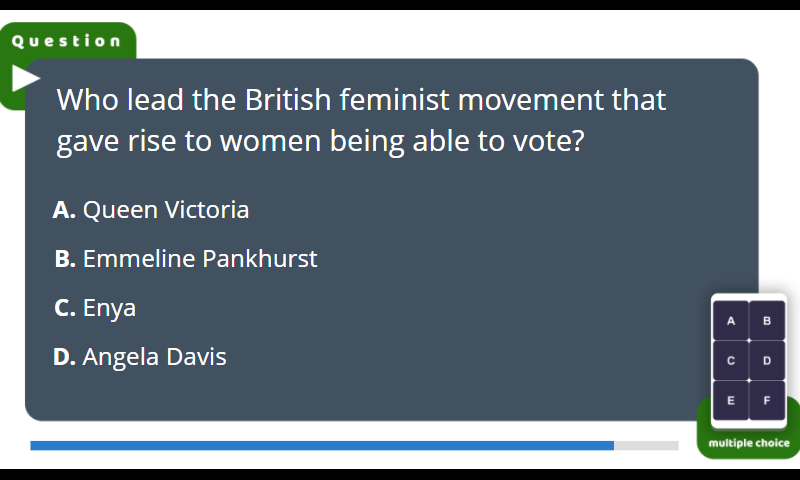The width and height of the screenshot is (800, 480).
Task: Select answer A. Queen Victoria
Action: pos(151,210)
